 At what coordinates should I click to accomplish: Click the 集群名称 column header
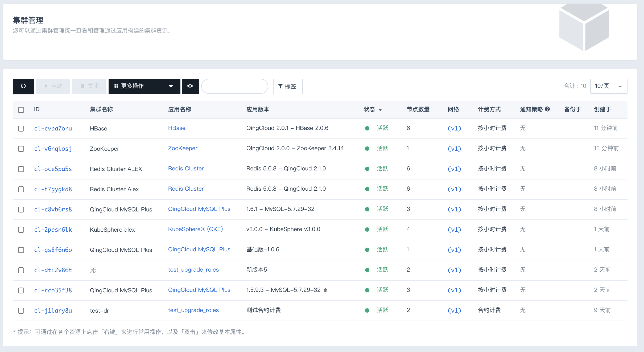coord(101,109)
